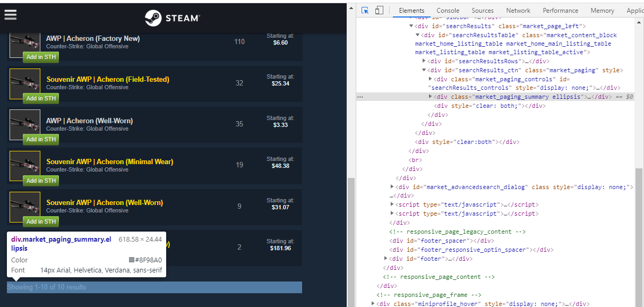Add Souvenir AWP Acheron Minimal Wear in STH

(x=41, y=181)
